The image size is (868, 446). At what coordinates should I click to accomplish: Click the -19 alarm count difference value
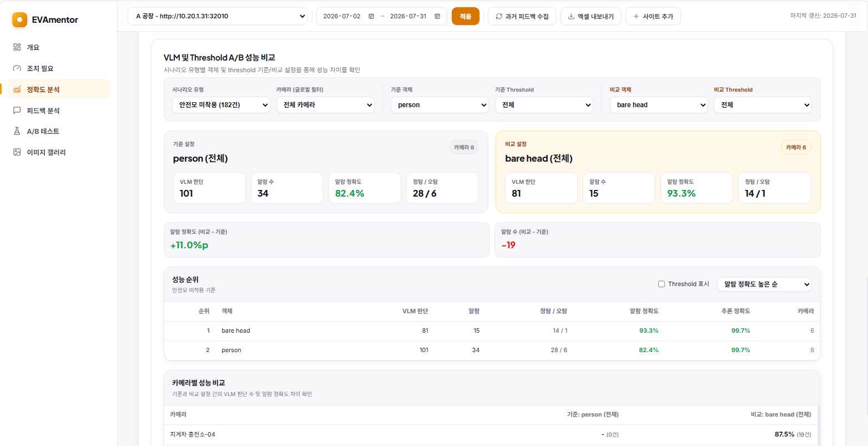pos(508,245)
